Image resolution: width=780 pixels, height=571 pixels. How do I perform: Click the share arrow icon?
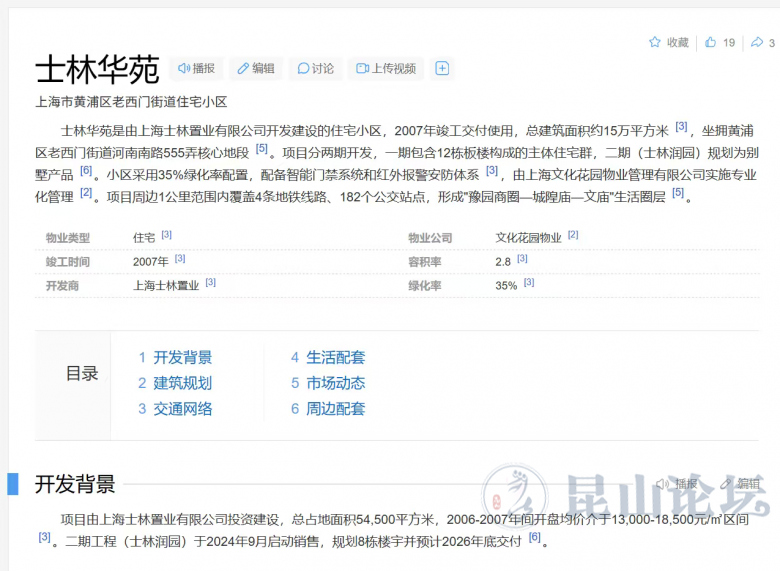click(x=757, y=42)
